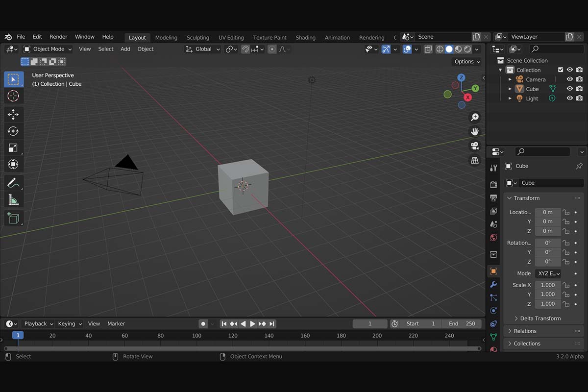Open viewport shading options dropdown arrow

(477, 49)
